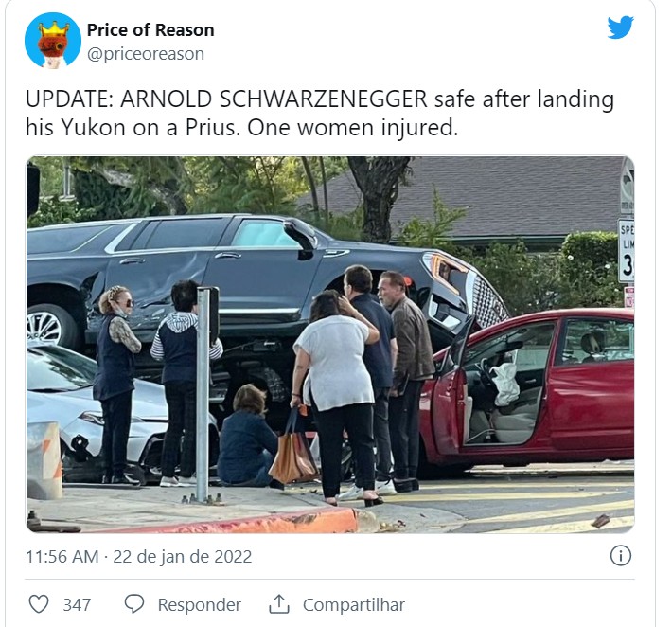672x627 pixels.
Task: Click the speed limit sign in photo
Action: click(x=627, y=250)
